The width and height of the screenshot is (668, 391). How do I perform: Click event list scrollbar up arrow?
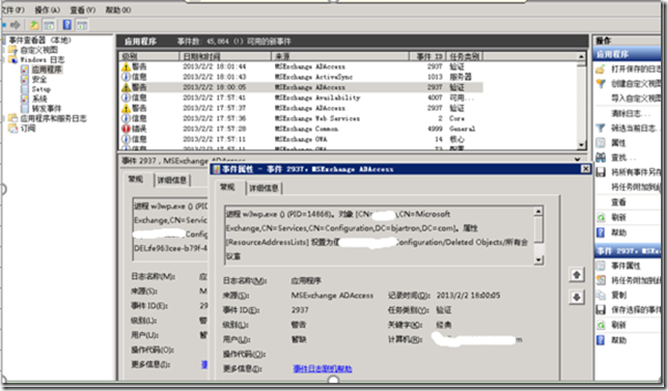tap(582, 56)
